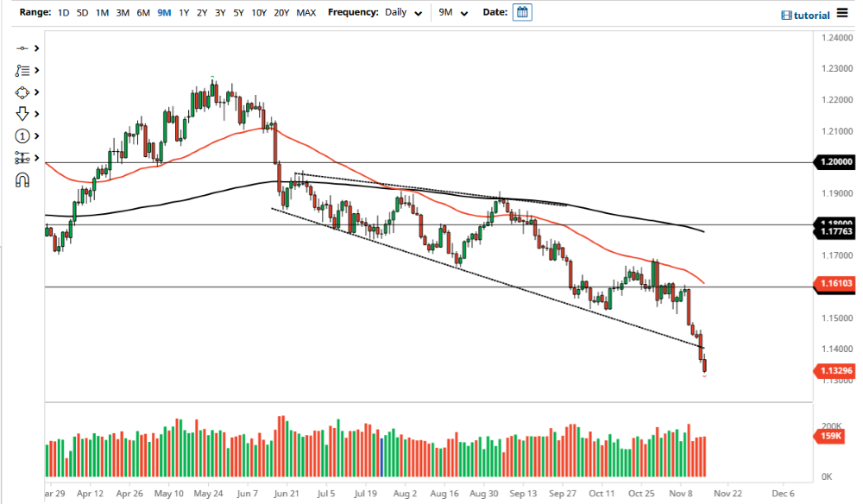The height and width of the screenshot is (504, 863).
Task: Click the 1.24000 price axis label
Action: (836, 38)
